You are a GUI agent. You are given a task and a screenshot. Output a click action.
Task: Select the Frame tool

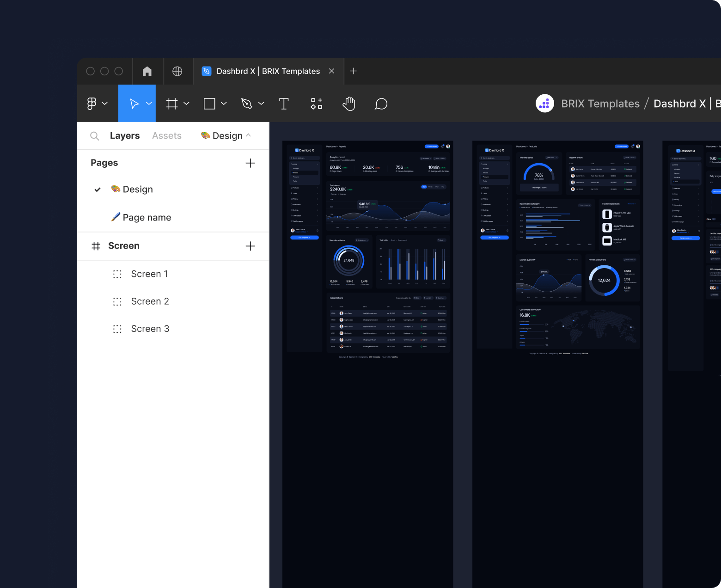click(172, 103)
